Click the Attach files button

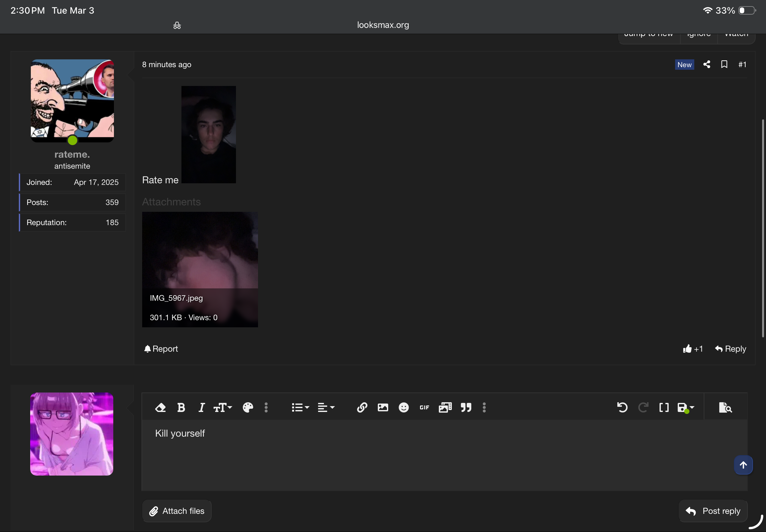pos(177,511)
